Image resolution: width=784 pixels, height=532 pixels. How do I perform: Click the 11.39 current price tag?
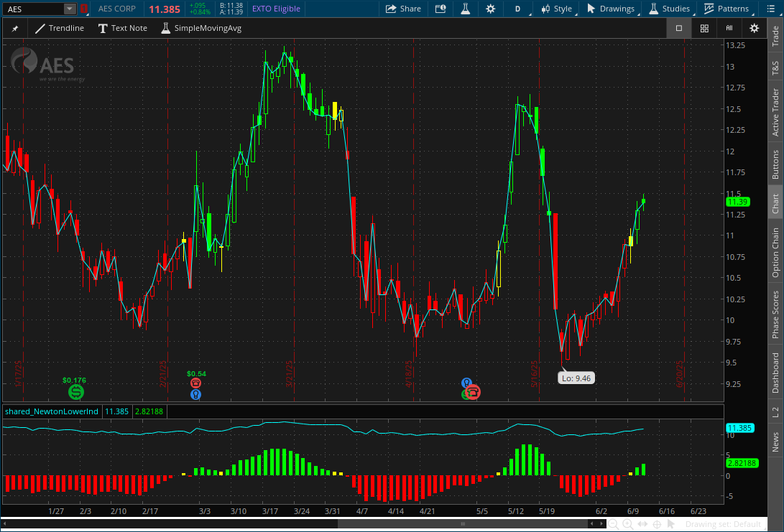coord(737,202)
